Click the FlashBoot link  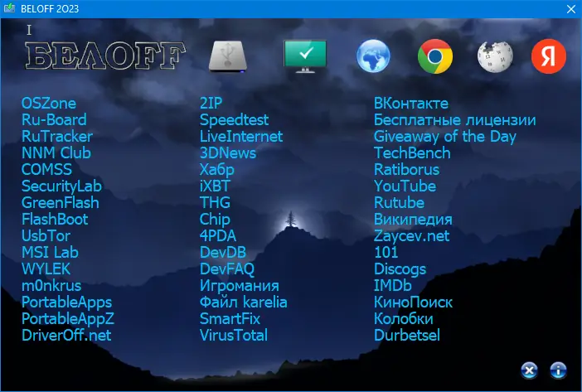[55, 219]
